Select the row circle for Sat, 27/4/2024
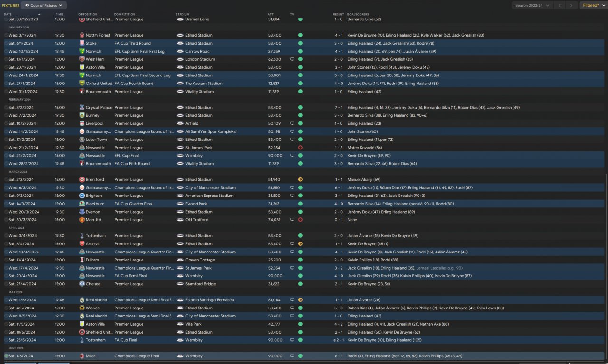This screenshot has width=608, height=364. (6, 284)
